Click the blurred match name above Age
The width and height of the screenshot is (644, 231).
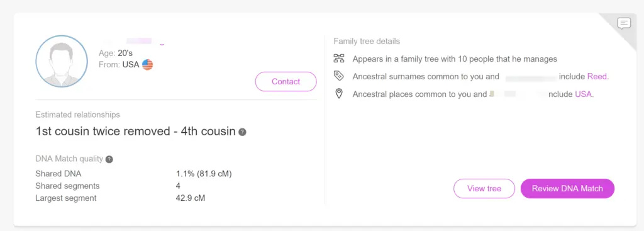(132, 41)
